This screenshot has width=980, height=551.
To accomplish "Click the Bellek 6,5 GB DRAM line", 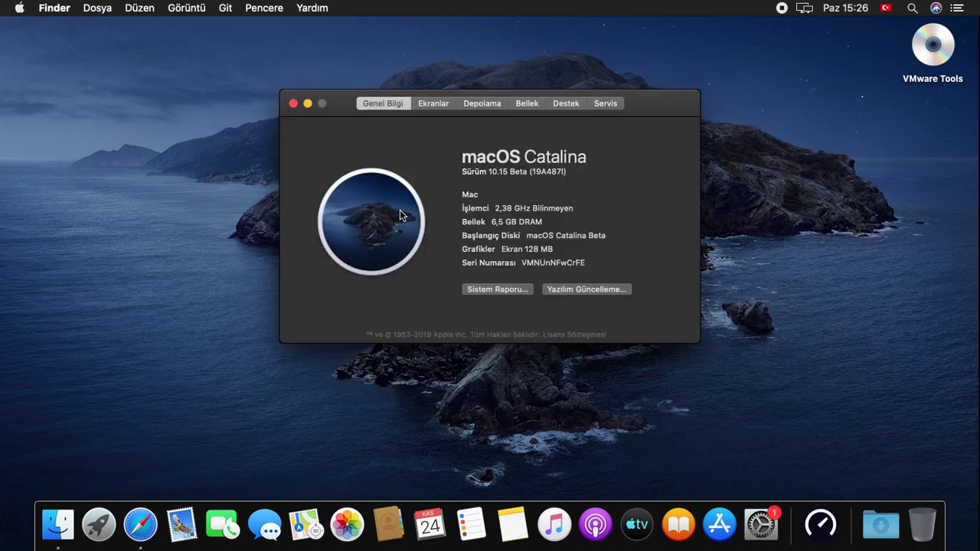I will pyautogui.click(x=501, y=222).
